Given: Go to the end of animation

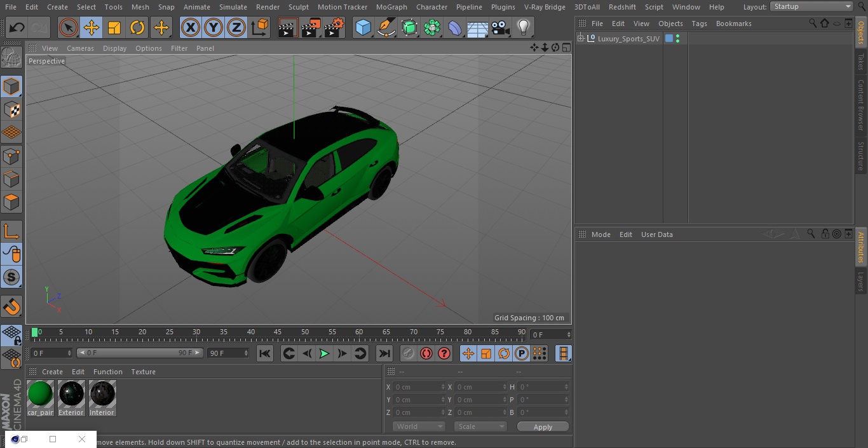Looking at the screenshot, I should tap(384, 353).
